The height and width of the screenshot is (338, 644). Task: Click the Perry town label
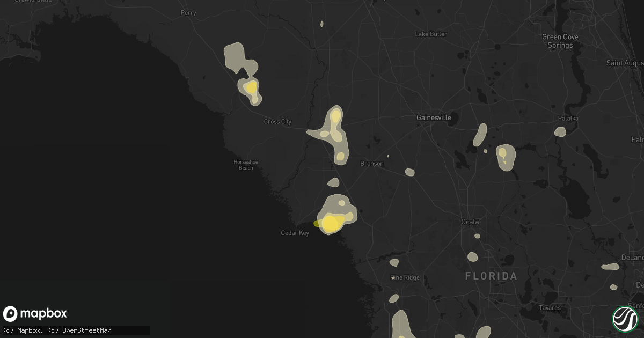coord(188,13)
